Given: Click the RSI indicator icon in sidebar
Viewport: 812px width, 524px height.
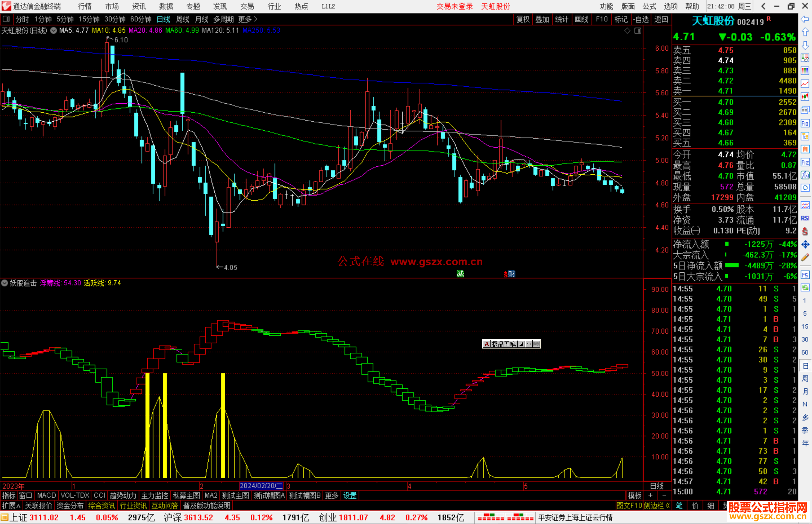Looking at the screenshot, I should (805, 218).
